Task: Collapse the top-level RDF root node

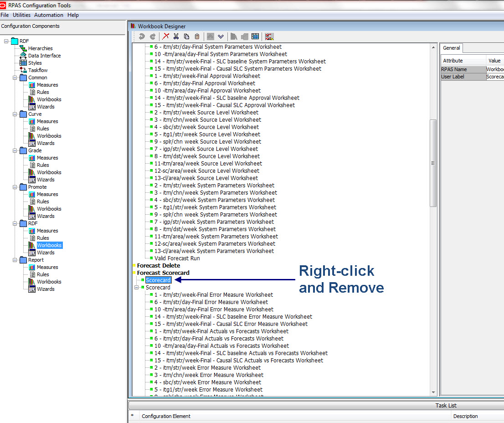Action: [6, 41]
